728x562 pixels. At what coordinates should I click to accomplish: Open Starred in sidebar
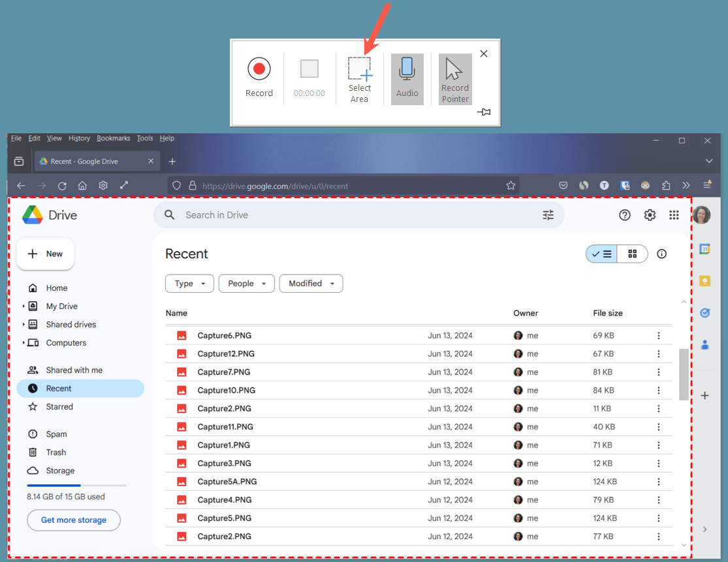click(x=59, y=406)
